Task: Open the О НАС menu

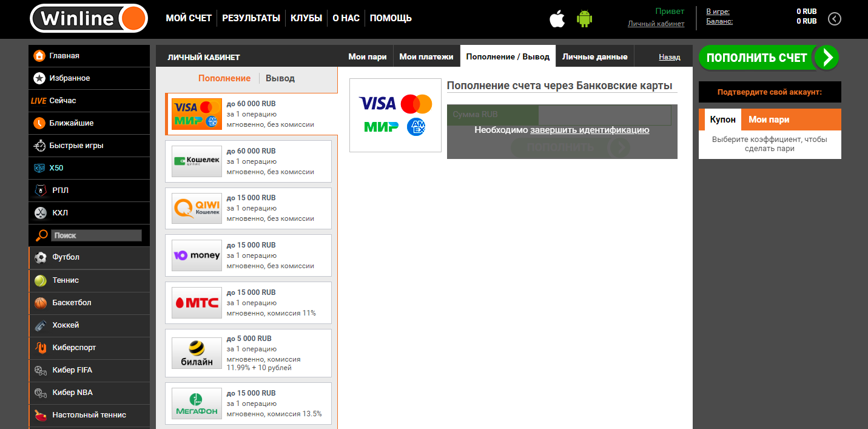Action: [346, 18]
